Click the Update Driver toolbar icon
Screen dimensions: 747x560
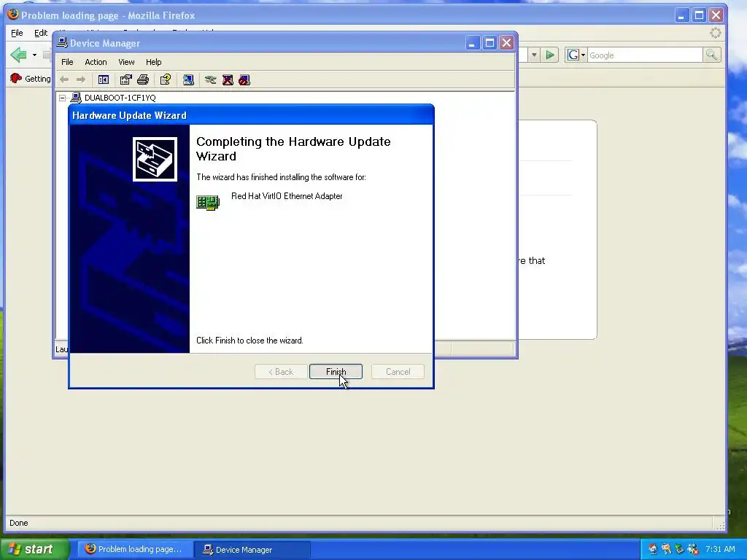pyautogui.click(x=211, y=79)
